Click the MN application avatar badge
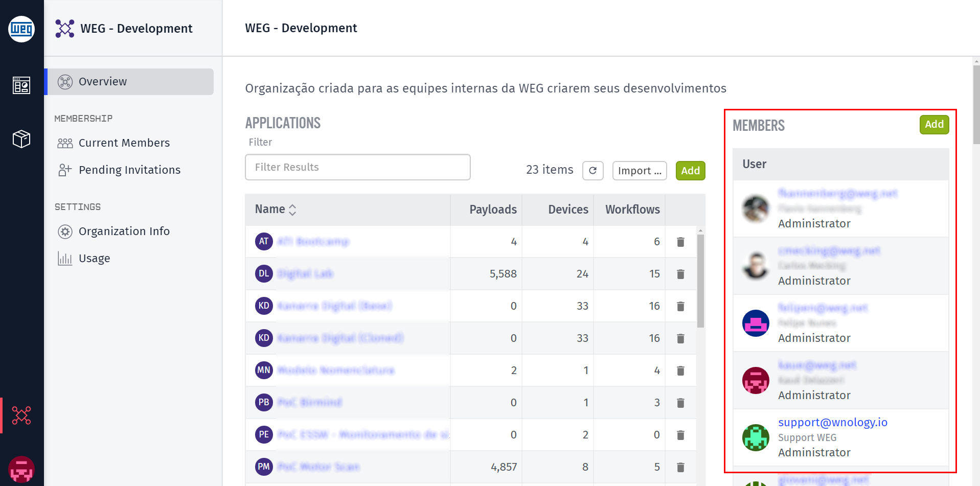980x486 pixels. [264, 370]
